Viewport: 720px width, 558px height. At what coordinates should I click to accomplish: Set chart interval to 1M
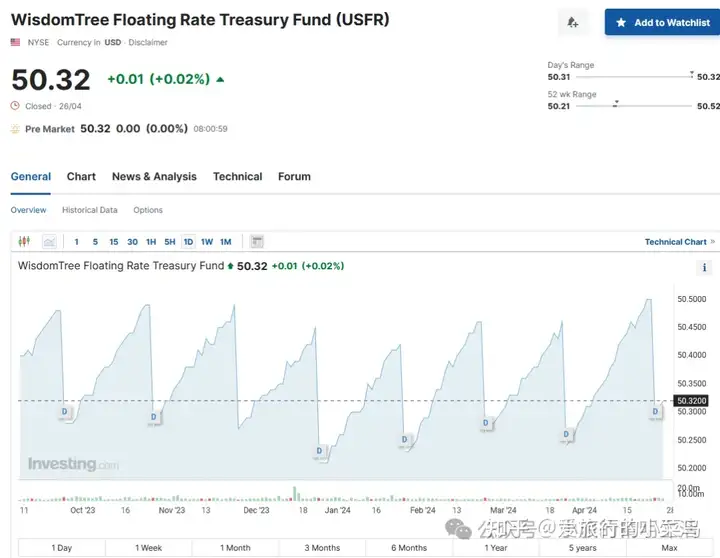pyautogui.click(x=225, y=242)
